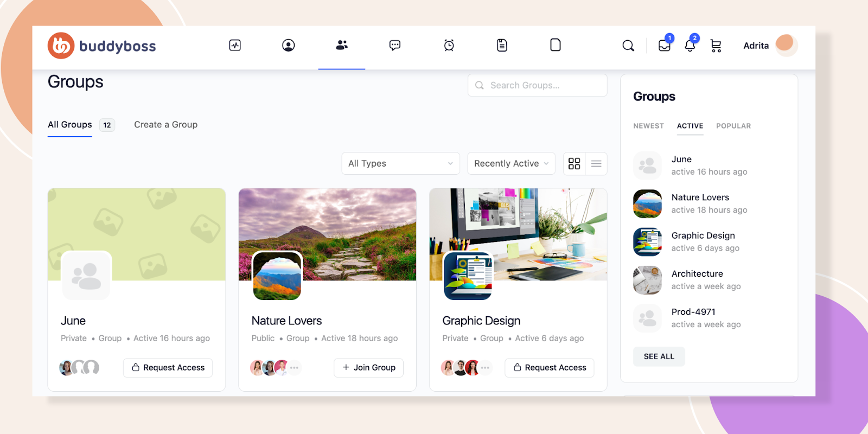Click 'active a week ago' under Architecture
This screenshot has width=868, height=434.
[x=706, y=286]
